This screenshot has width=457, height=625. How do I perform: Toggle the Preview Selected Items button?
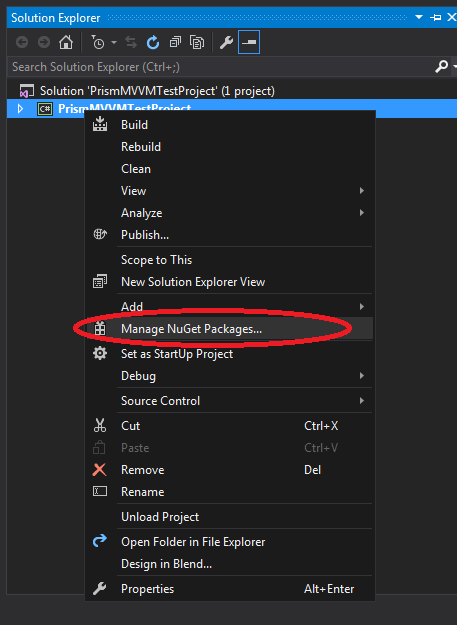pos(249,42)
